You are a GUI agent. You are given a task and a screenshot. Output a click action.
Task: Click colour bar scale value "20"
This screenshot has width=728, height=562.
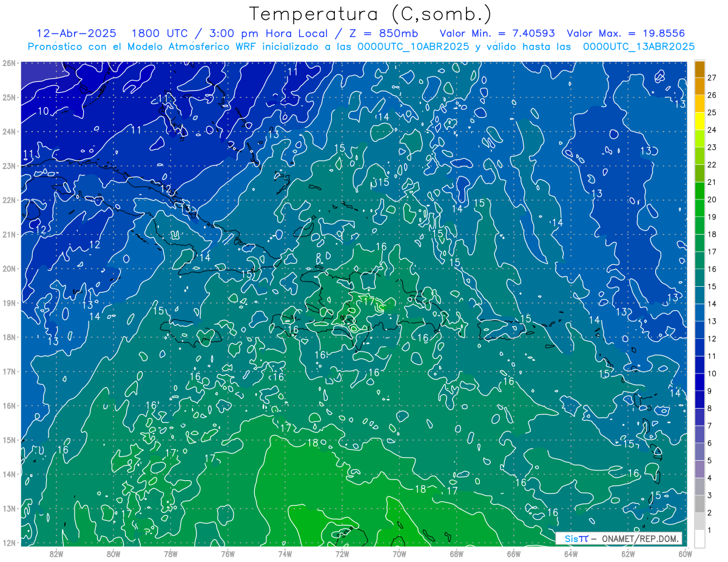[712, 199]
